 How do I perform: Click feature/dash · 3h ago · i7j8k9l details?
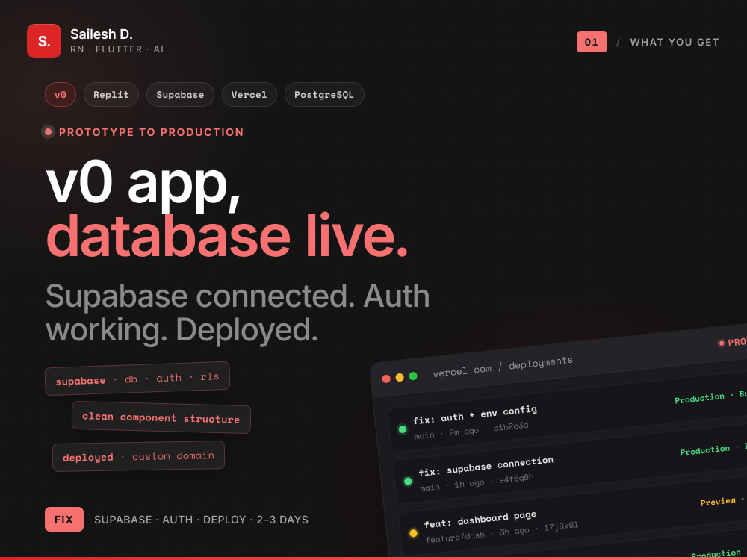[502, 532]
